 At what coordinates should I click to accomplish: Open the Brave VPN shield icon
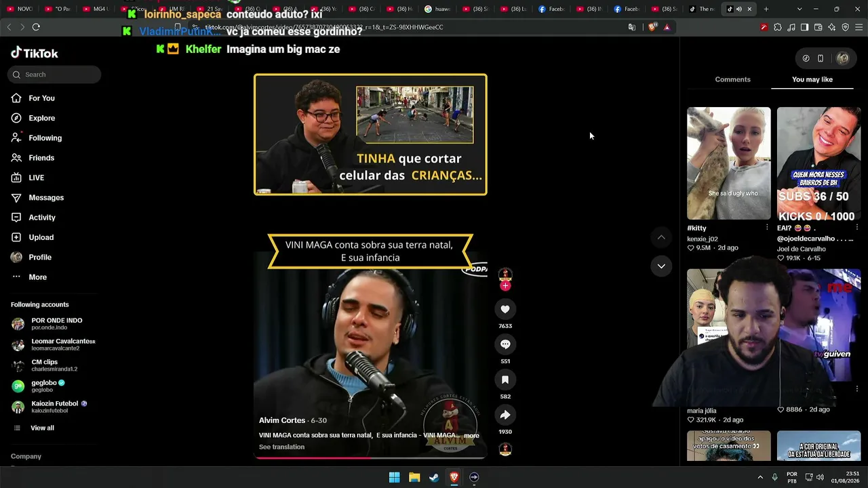click(846, 27)
